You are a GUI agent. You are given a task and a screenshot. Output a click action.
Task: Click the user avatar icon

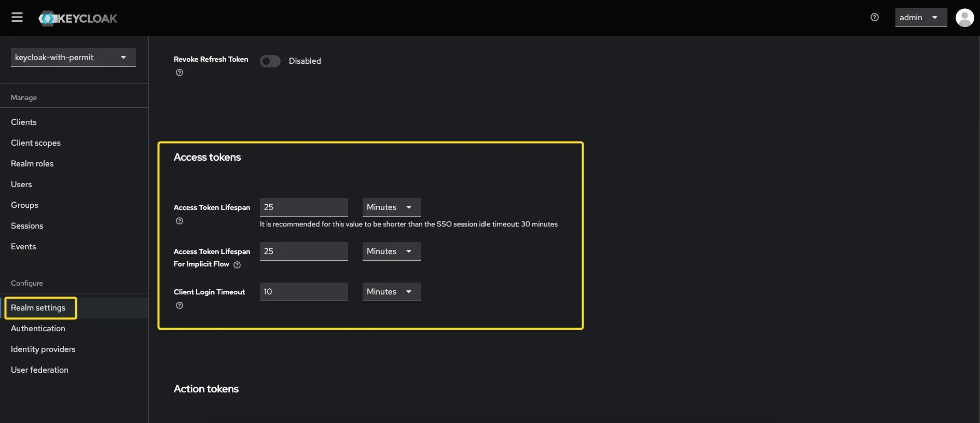(x=964, y=18)
